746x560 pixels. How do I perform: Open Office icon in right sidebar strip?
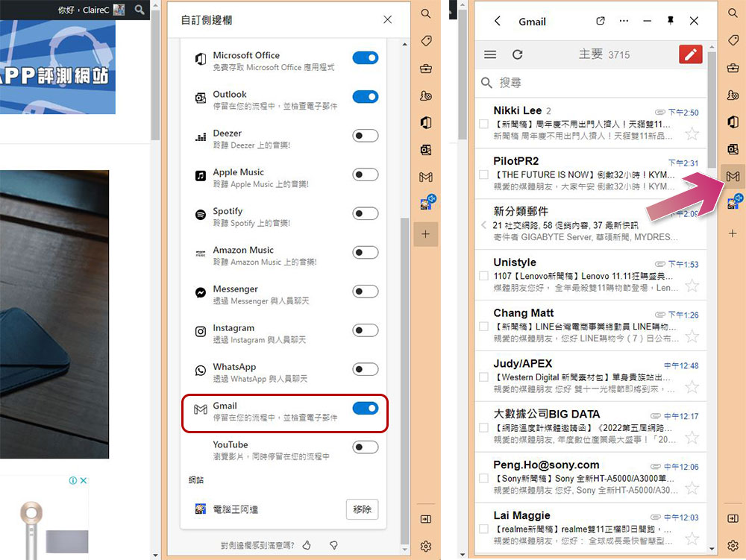[733, 122]
